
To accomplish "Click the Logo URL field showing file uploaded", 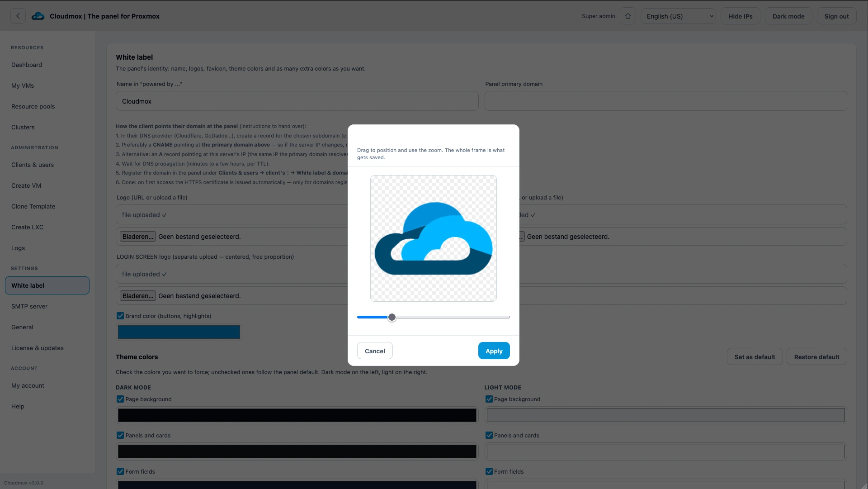I will click(x=232, y=215).
